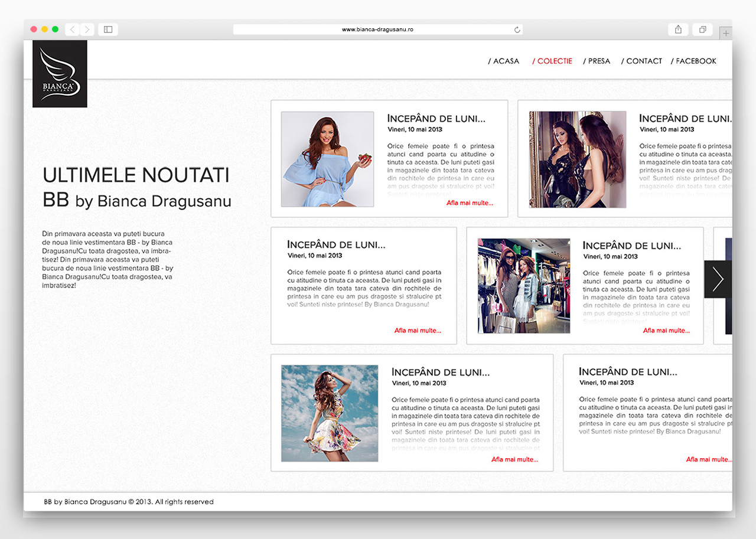Click 'Afla mai multe...' in text-only middle card

coord(418,331)
